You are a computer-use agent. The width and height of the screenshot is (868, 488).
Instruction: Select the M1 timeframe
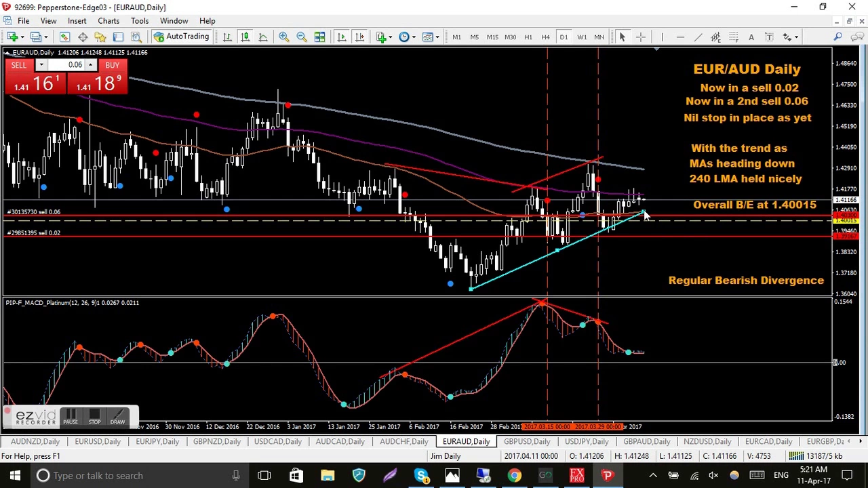[x=456, y=37]
